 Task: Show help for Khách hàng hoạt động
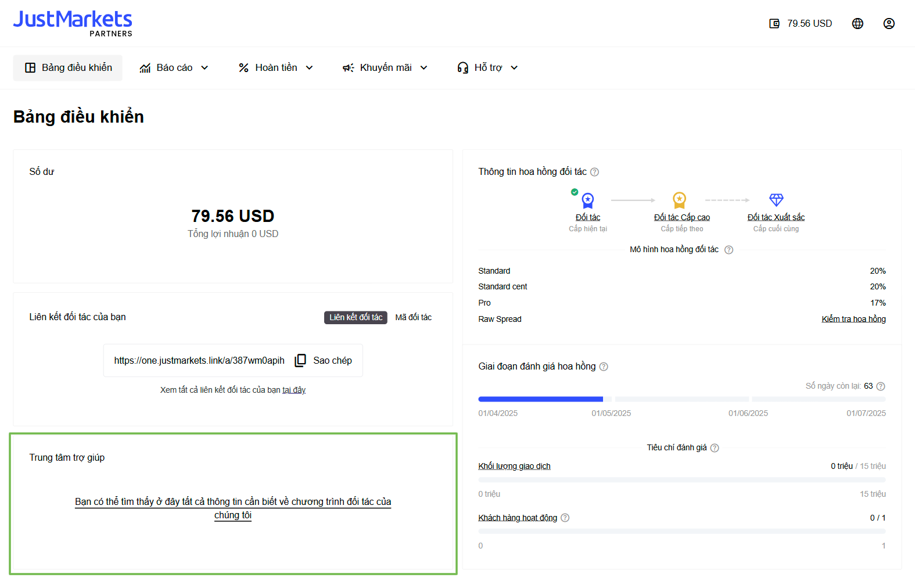tap(565, 518)
